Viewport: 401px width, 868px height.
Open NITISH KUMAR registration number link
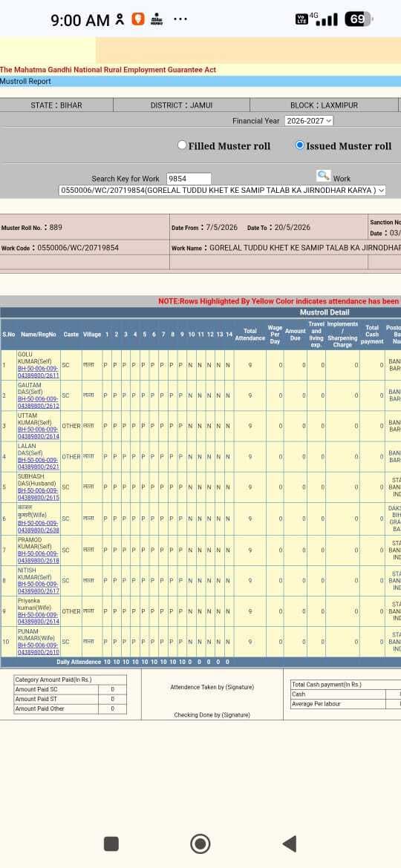(38, 588)
